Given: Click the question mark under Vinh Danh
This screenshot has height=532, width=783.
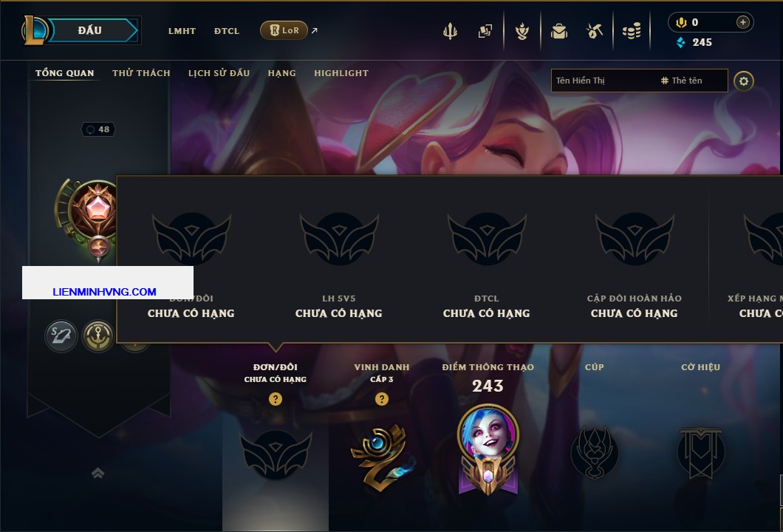Looking at the screenshot, I should click(x=381, y=398).
